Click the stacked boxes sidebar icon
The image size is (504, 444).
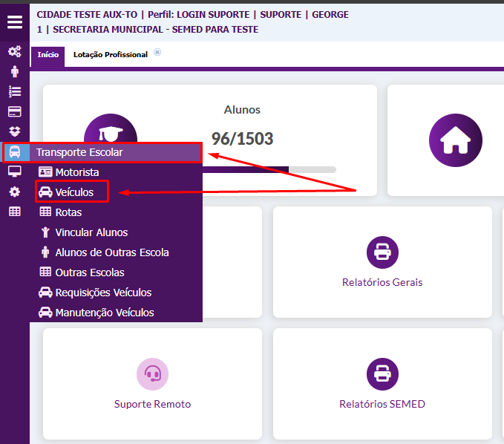click(x=15, y=131)
